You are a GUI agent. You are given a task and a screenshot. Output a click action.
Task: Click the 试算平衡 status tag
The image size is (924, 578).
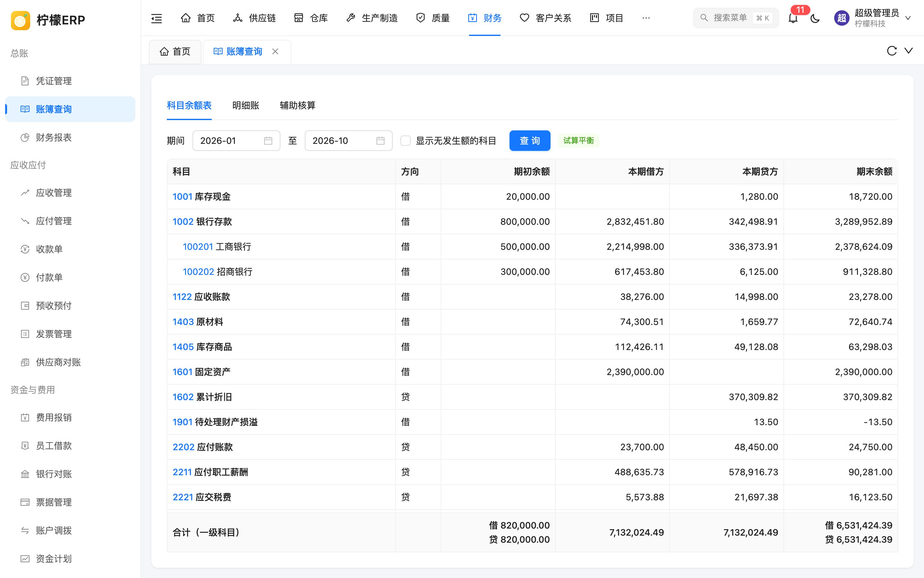(578, 141)
